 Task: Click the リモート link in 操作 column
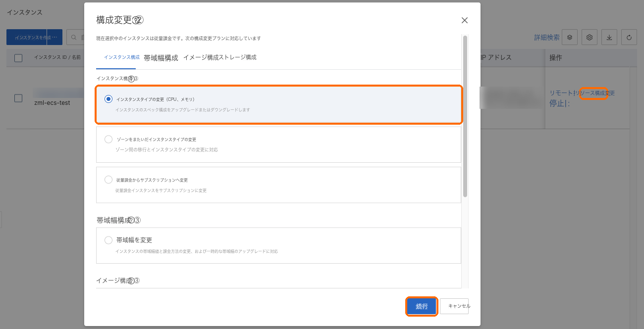pyautogui.click(x=562, y=93)
